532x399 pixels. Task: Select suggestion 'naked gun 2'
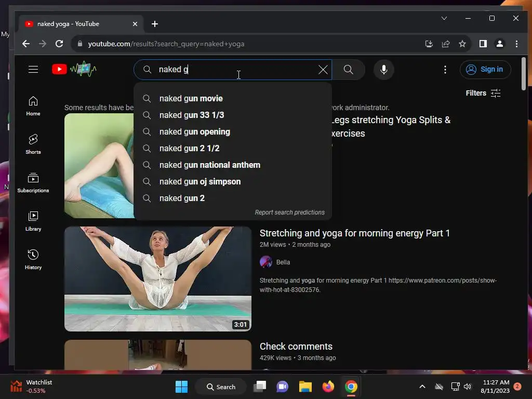coord(233,198)
